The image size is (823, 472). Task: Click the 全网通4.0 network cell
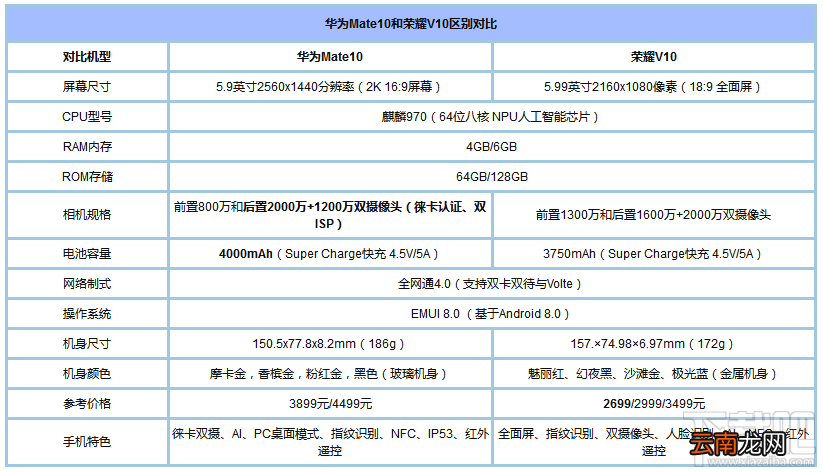coord(492,284)
